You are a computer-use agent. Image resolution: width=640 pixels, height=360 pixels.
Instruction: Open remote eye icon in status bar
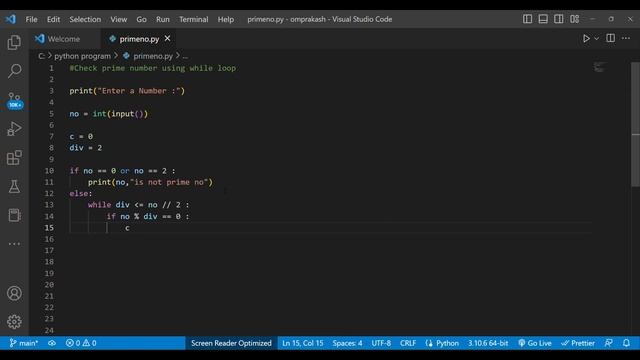pos(52,343)
